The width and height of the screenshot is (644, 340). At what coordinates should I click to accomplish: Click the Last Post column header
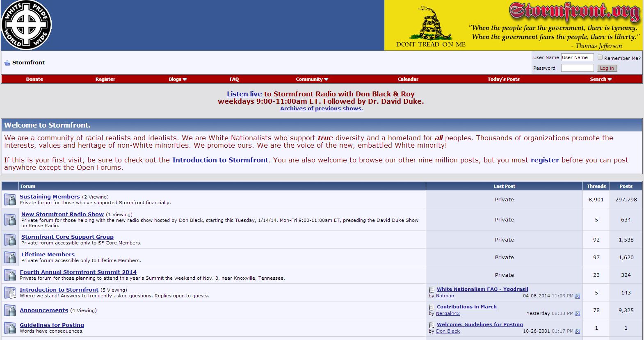coord(504,186)
